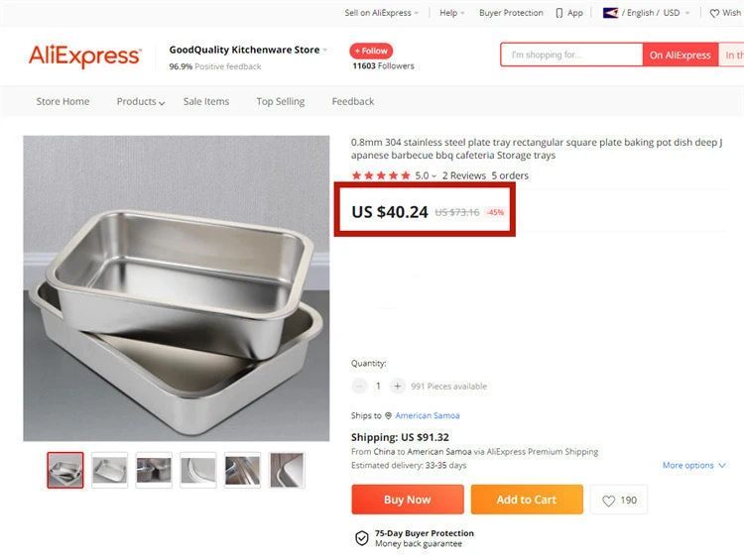
Task: Expand More options for shipping
Action: pos(693,466)
